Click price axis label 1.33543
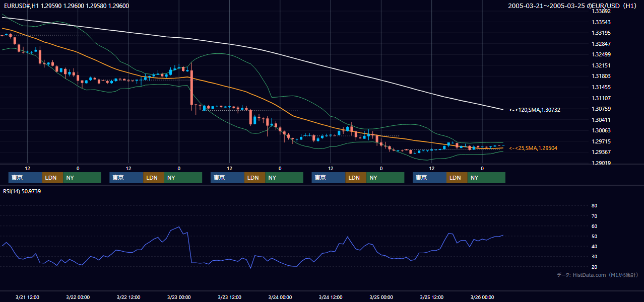The width and height of the screenshot is (644, 302). tap(601, 22)
